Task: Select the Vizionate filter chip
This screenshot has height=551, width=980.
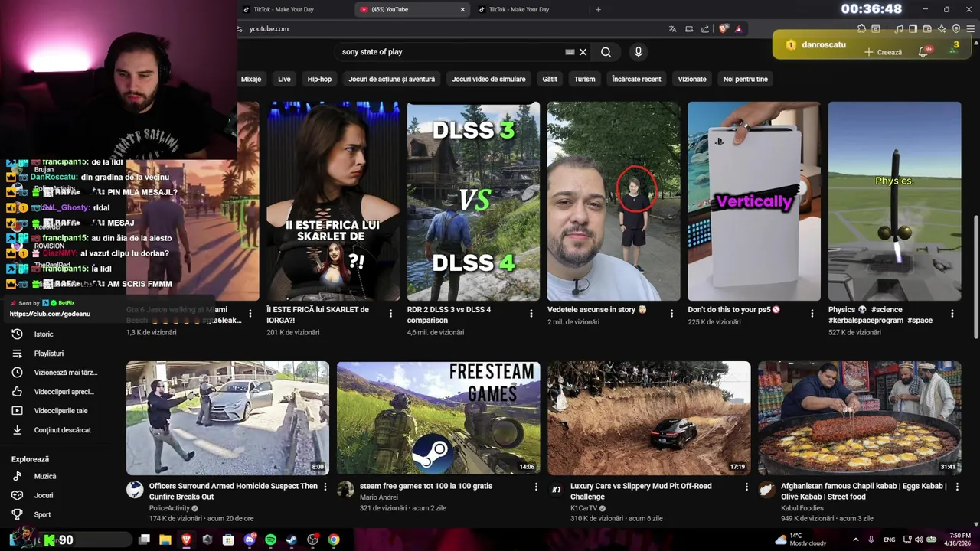Action: (x=692, y=79)
